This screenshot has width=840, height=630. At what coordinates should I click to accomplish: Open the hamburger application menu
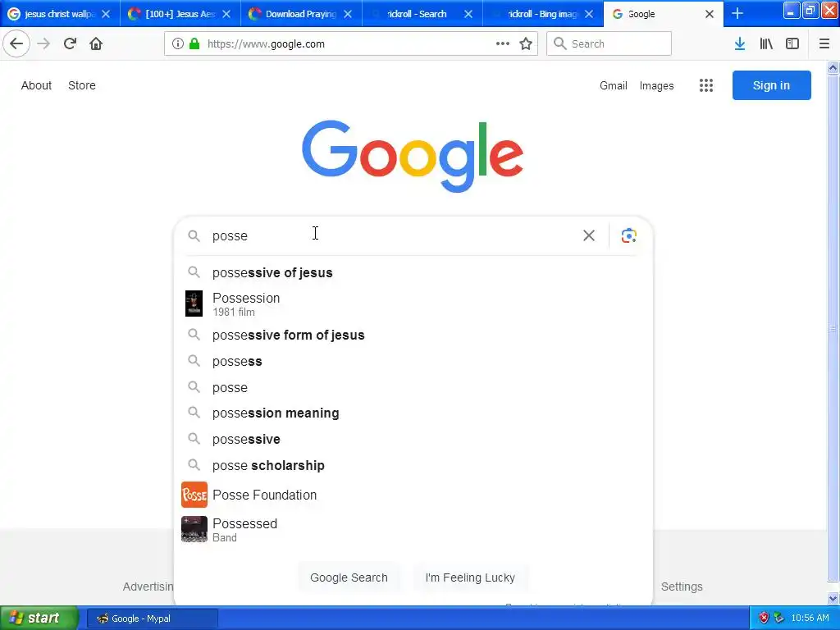(x=824, y=44)
